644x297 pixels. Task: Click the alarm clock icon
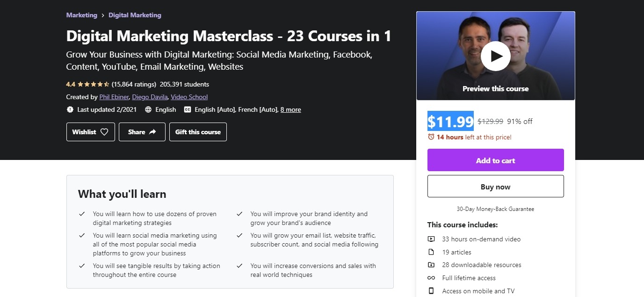coord(431,137)
